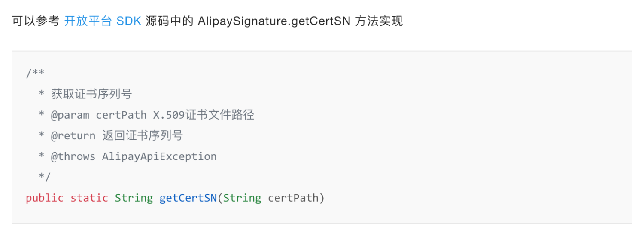Screen dimensions: 644x233
Task: Click the X.509证书文件路径 text
Action: click(204, 115)
